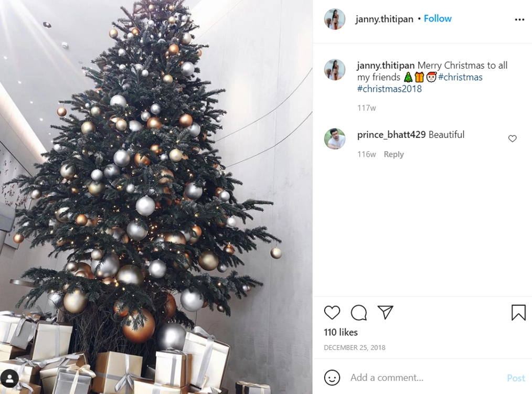Save post with the bookmark icon
The width and height of the screenshot is (532, 394).
518,313
